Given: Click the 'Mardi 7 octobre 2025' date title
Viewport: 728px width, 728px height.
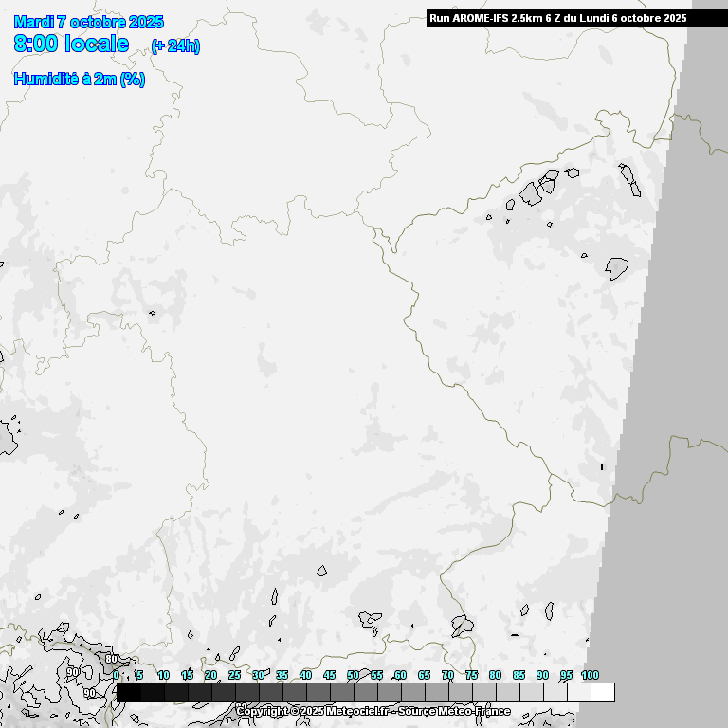Looking at the screenshot, I should pos(88,22).
